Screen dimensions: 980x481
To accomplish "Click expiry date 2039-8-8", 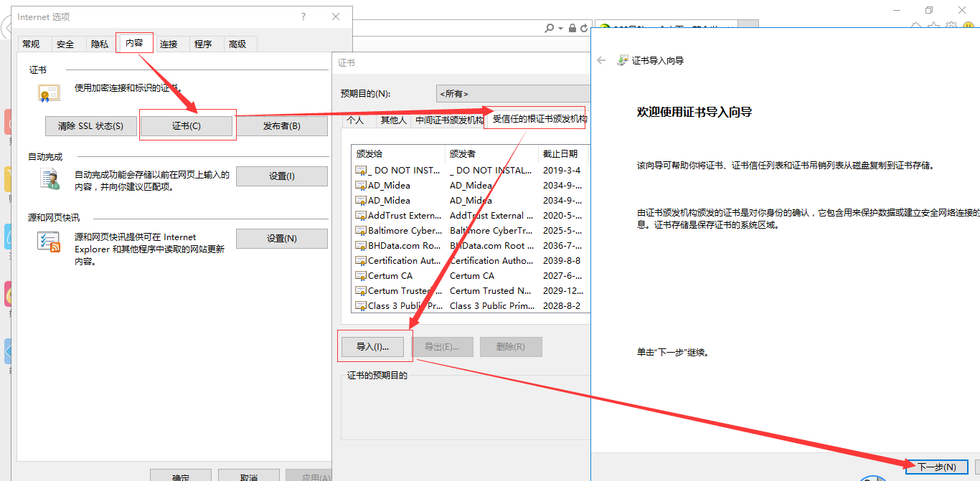I will click(562, 261).
